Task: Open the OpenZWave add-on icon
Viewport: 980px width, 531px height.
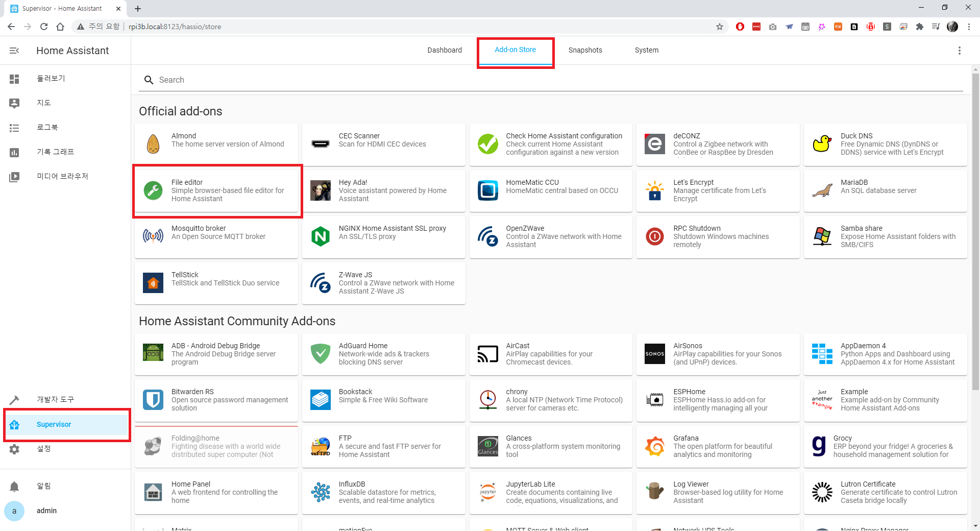Action: (x=488, y=236)
